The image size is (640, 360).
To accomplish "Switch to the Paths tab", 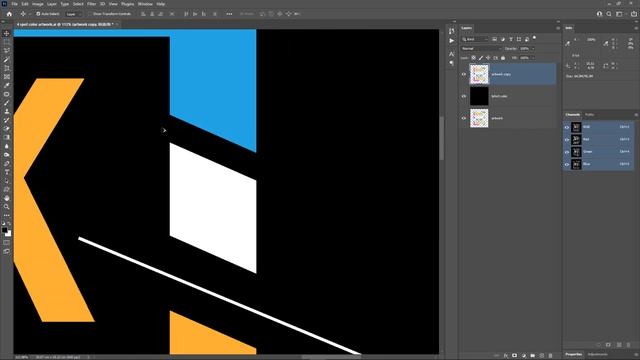I will coord(589,115).
